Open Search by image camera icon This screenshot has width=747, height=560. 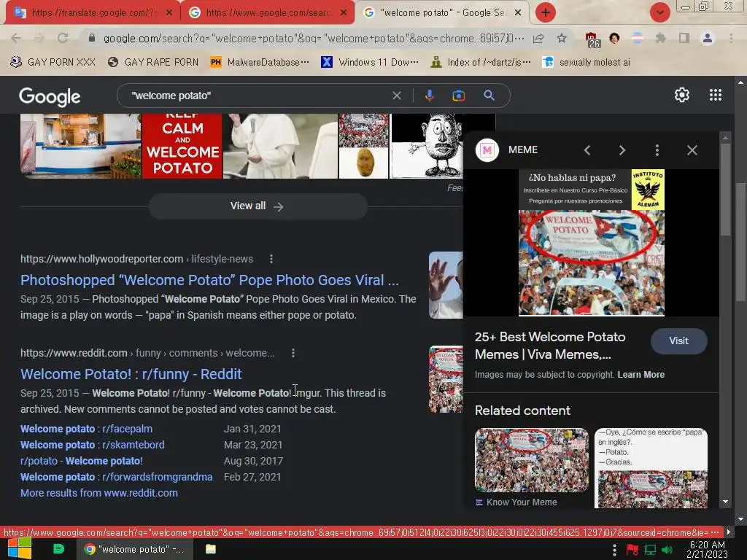click(458, 96)
